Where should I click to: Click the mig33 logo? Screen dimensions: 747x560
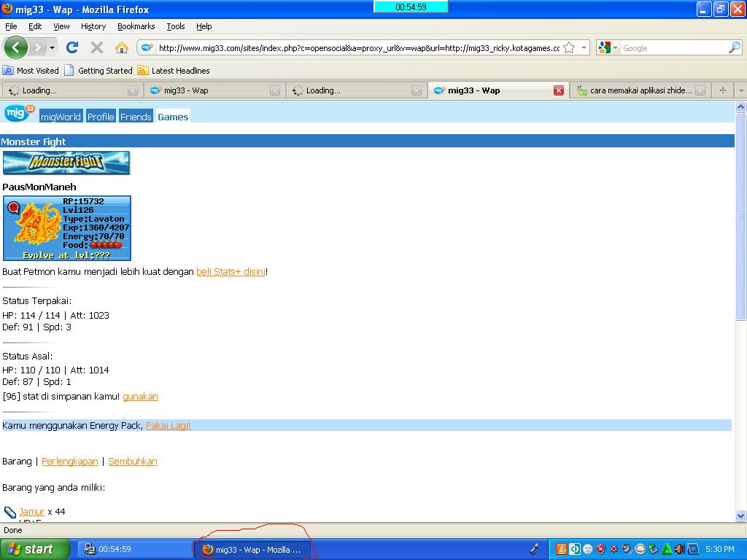point(19,113)
